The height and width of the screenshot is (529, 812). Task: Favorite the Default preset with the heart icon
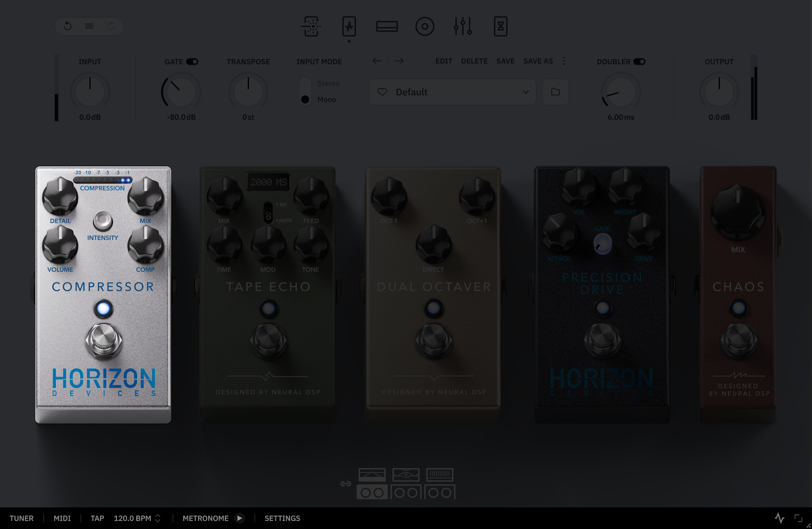(x=382, y=92)
